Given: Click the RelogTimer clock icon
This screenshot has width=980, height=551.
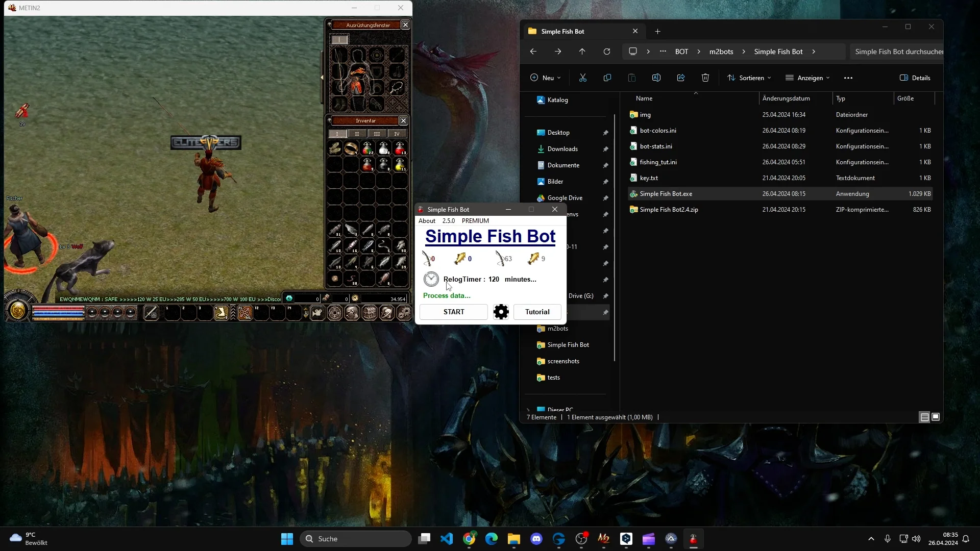Looking at the screenshot, I should pos(431,279).
